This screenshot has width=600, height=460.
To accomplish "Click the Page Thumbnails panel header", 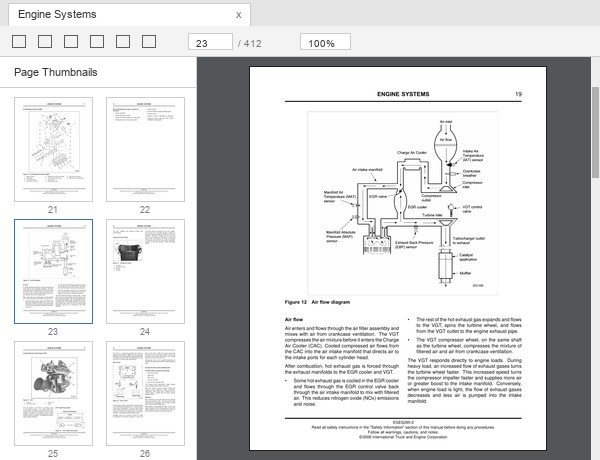I will [x=56, y=72].
